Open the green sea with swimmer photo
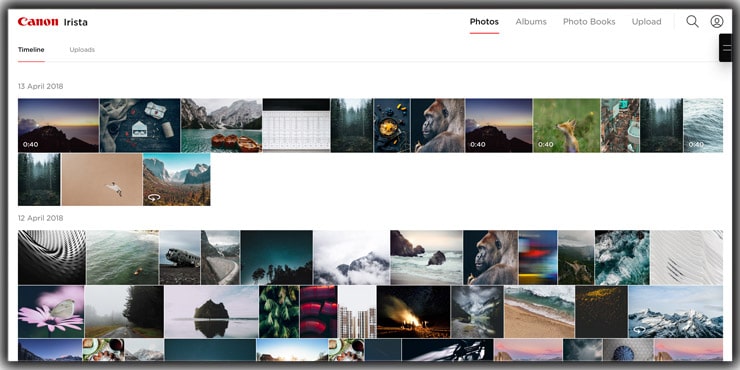This screenshot has width=740, height=370. pos(123,257)
